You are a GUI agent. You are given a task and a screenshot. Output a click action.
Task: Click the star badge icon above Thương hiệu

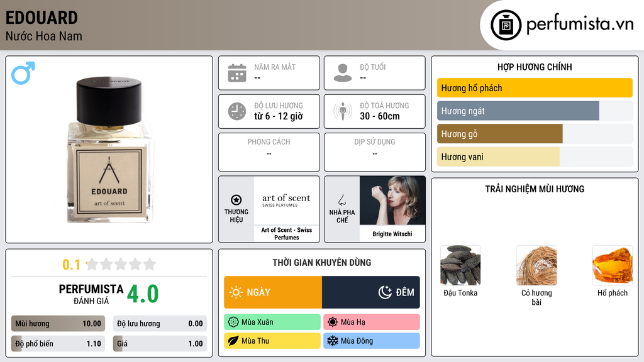pyautogui.click(x=236, y=200)
